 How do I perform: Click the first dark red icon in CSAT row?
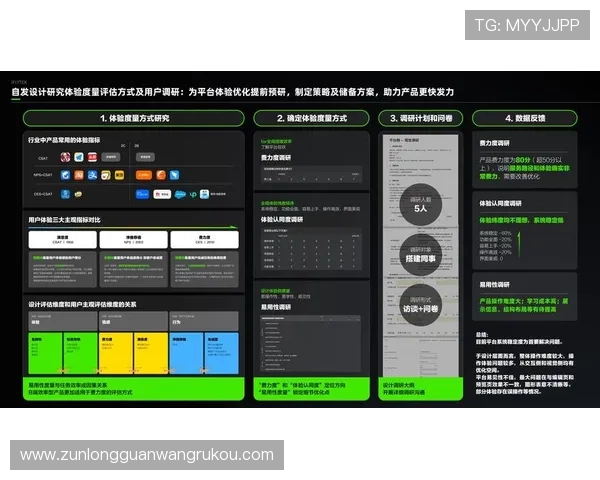(65, 157)
